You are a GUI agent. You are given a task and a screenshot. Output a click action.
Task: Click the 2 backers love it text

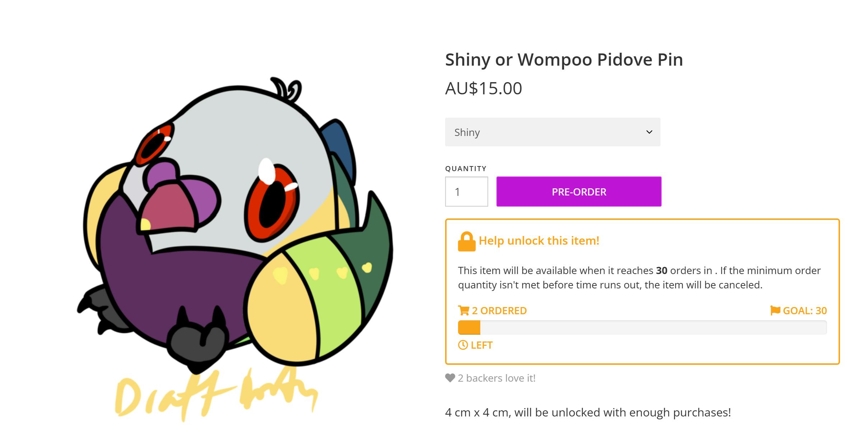click(x=496, y=378)
